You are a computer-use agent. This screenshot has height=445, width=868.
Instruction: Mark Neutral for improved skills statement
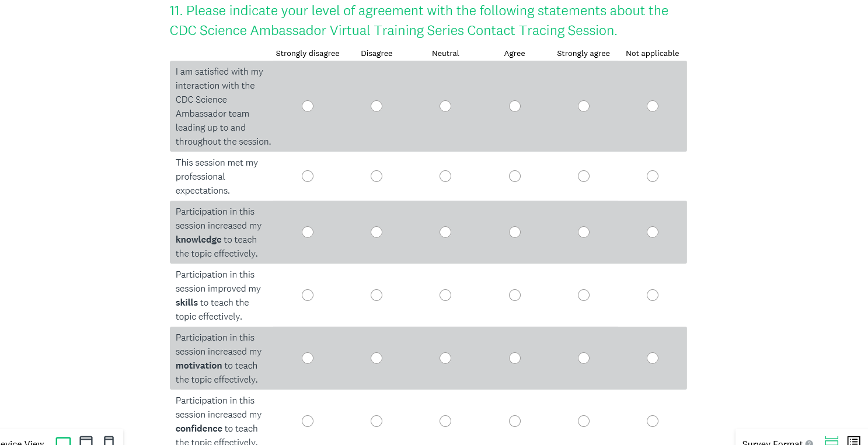445,295
